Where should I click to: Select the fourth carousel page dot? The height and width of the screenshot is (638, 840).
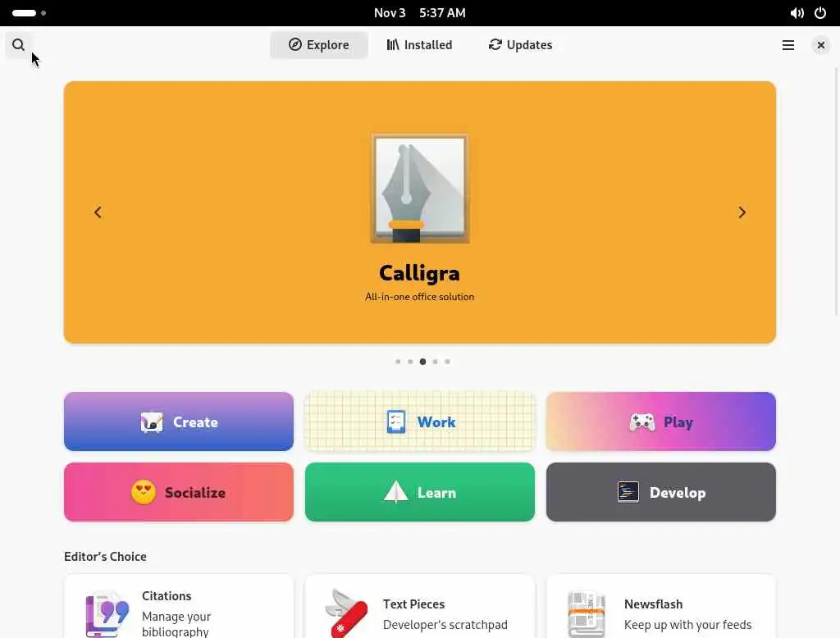point(435,362)
